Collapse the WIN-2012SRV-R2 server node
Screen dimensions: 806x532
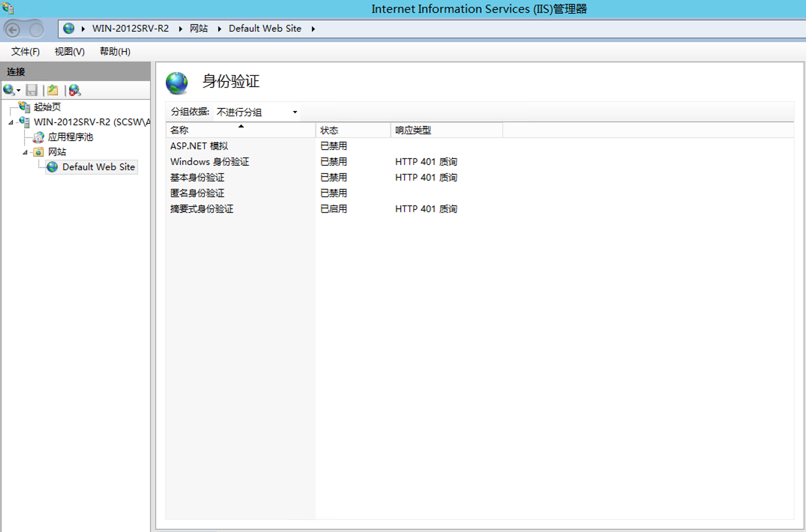(11, 122)
